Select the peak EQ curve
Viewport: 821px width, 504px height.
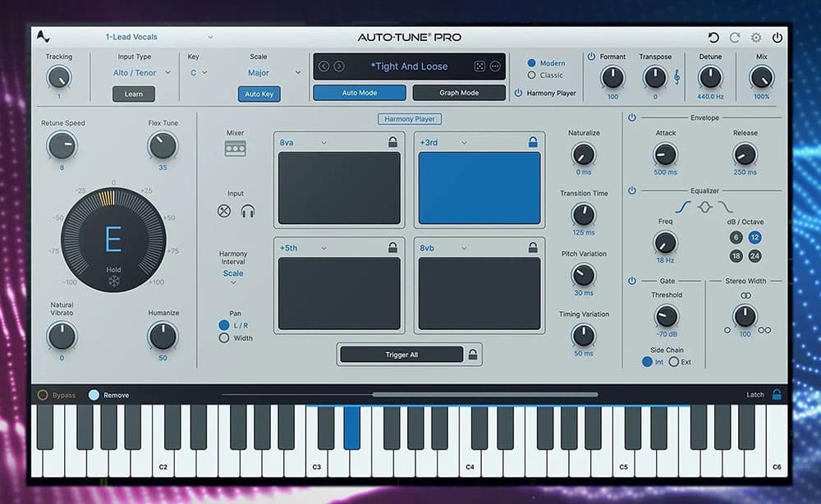[704, 207]
